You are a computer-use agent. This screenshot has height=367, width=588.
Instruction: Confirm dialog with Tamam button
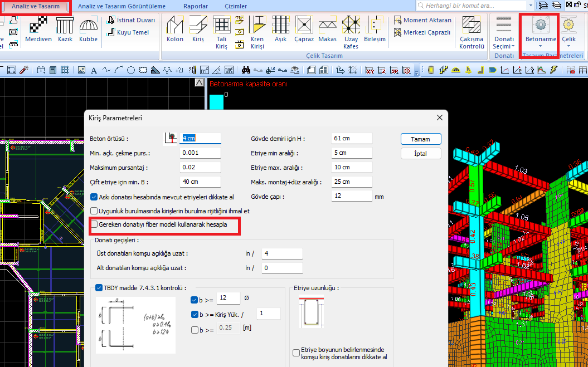pos(421,139)
